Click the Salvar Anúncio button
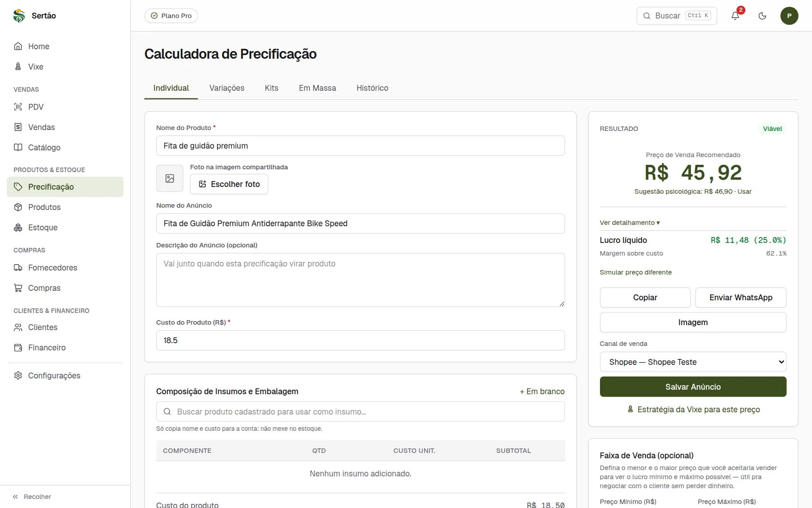Image resolution: width=812 pixels, height=508 pixels. (x=693, y=387)
